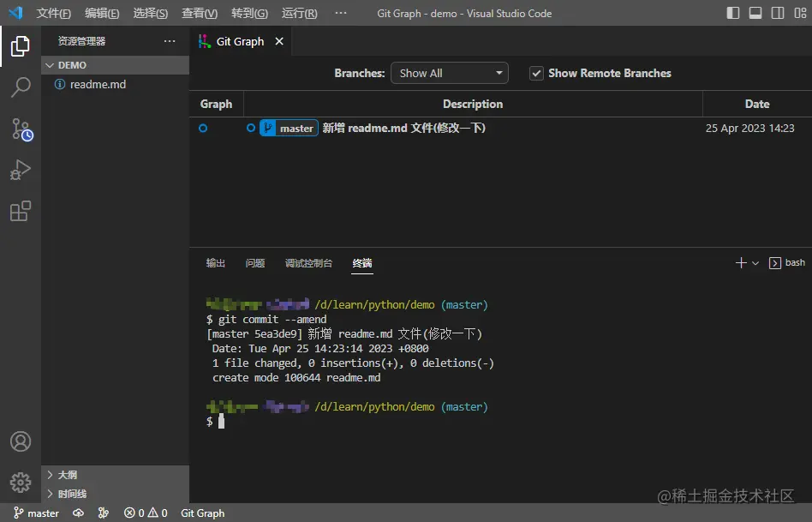Click the Date column header
812x522 pixels.
coord(757,104)
